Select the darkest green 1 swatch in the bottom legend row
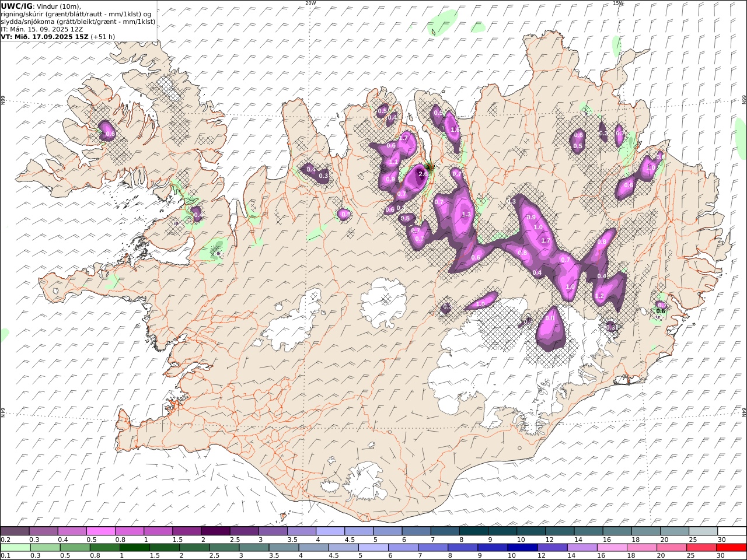 [x=135, y=548]
